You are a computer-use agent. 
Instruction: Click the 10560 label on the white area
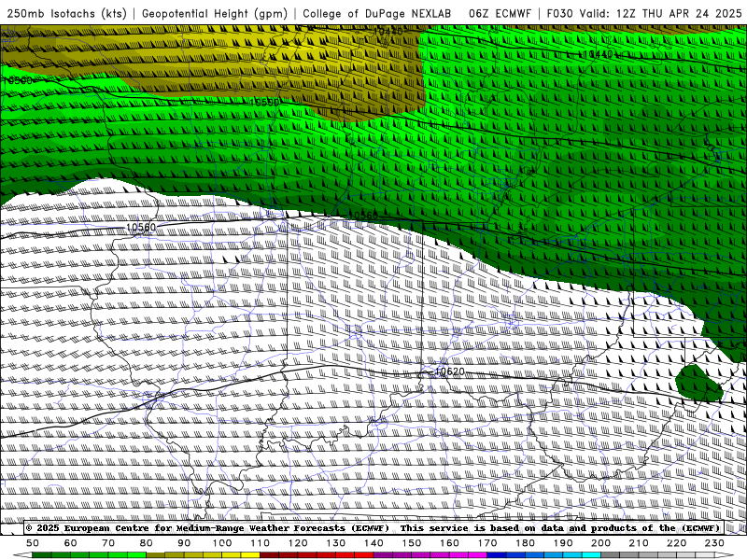(x=141, y=227)
